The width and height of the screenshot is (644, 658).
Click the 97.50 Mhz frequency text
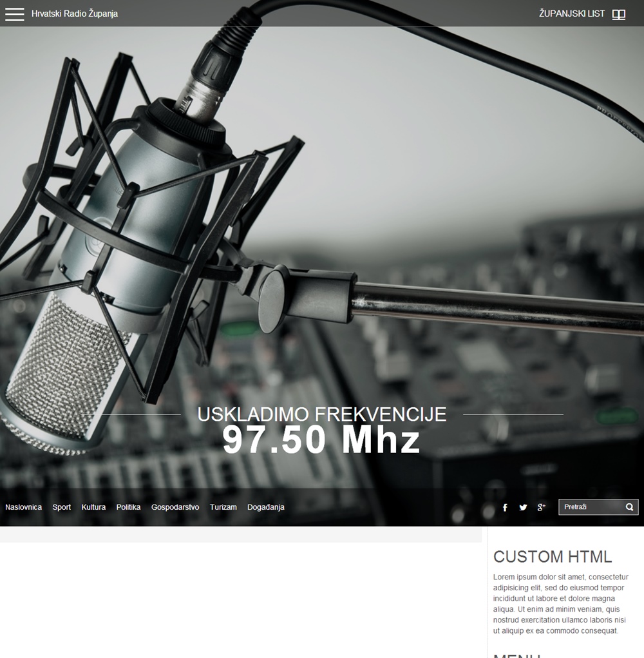(x=321, y=441)
